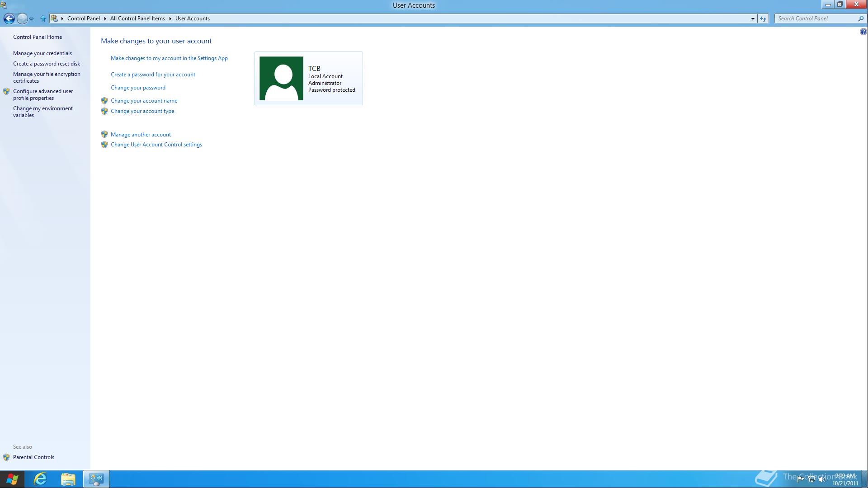Click the refresh icon beside the address bar

pos(763,19)
